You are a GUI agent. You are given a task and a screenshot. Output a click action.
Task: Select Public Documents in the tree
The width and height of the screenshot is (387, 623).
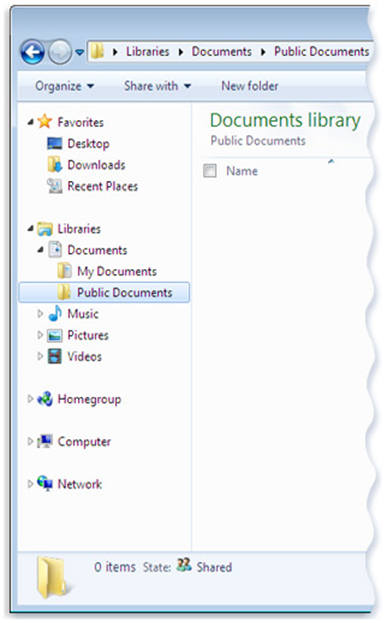124,292
